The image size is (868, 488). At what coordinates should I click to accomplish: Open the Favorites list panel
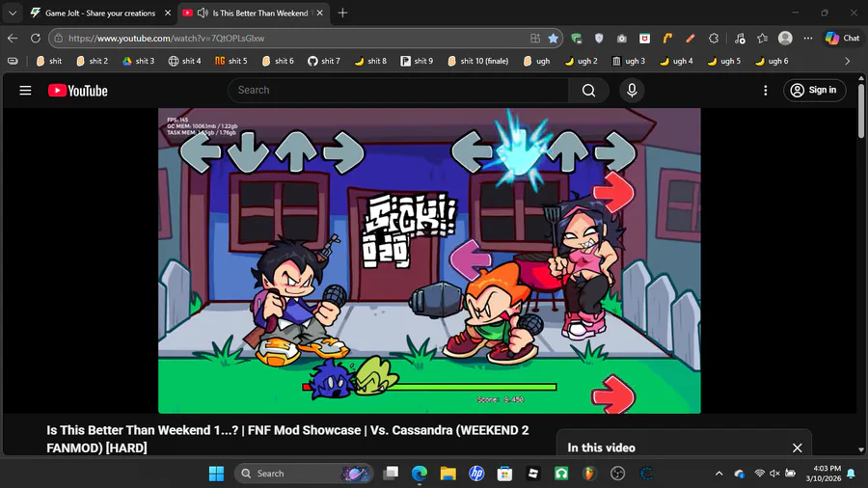point(762,39)
